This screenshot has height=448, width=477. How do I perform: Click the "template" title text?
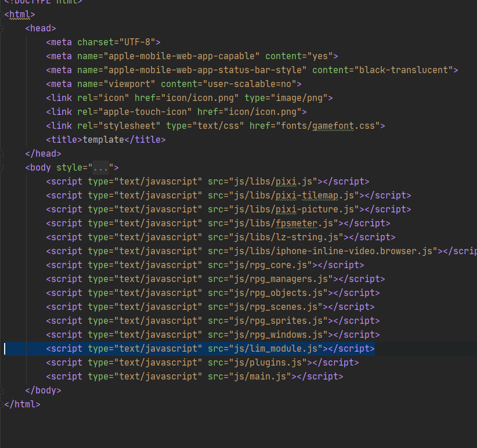tap(103, 140)
